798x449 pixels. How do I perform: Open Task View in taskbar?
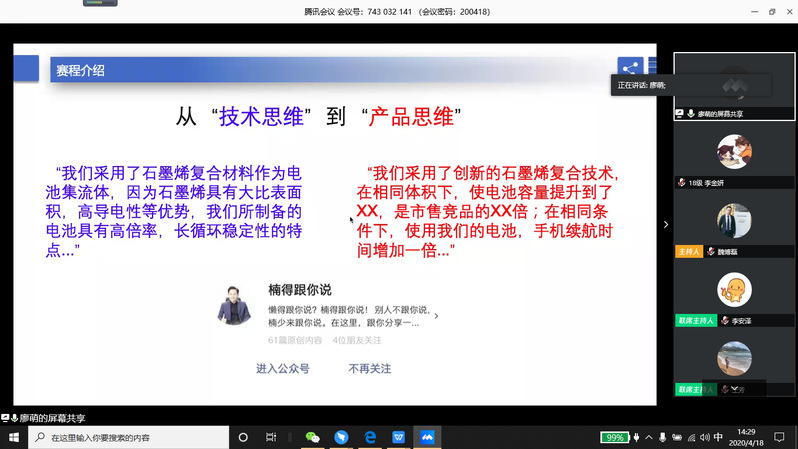(x=271, y=438)
